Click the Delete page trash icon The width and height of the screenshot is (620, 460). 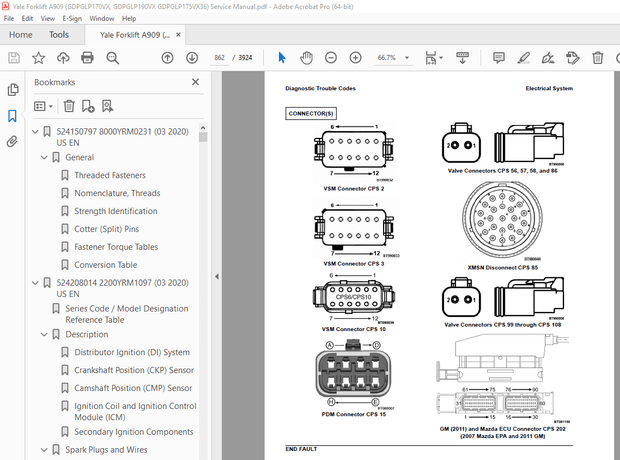coord(597,58)
